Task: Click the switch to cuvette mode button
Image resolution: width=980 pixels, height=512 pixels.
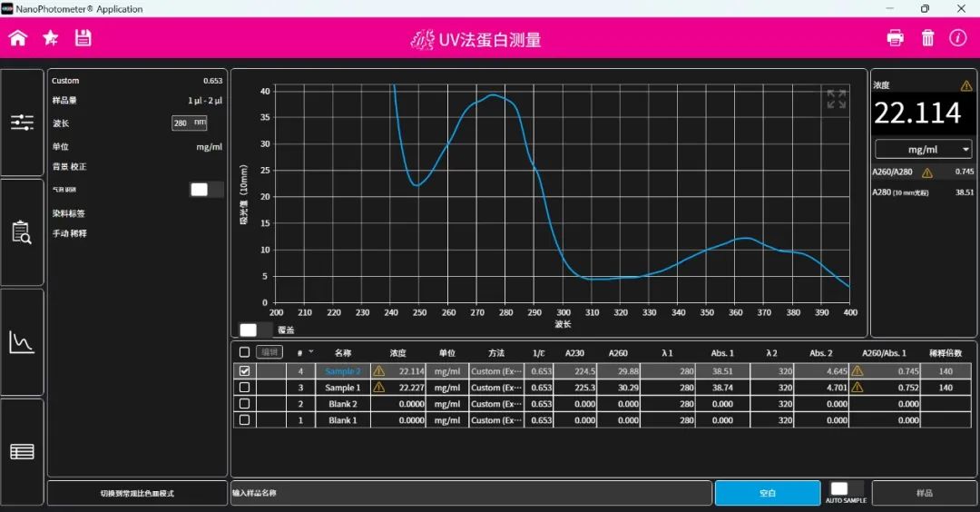Action: [x=137, y=493]
